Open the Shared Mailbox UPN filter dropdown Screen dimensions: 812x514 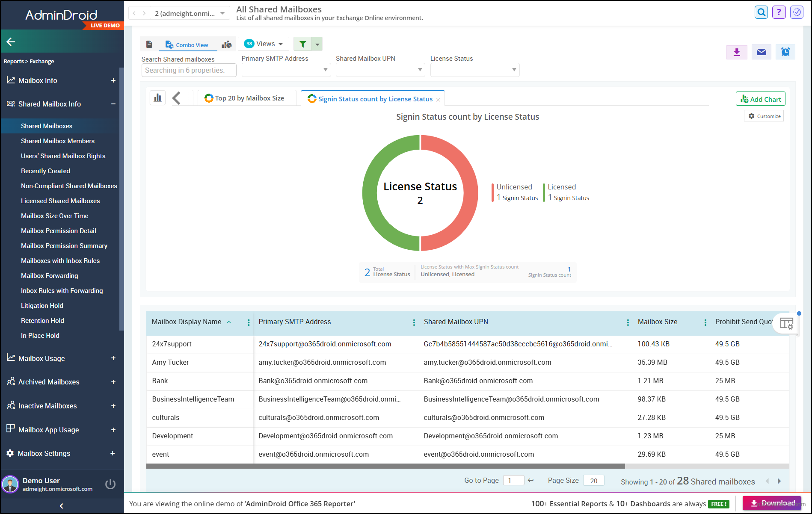[x=380, y=70]
